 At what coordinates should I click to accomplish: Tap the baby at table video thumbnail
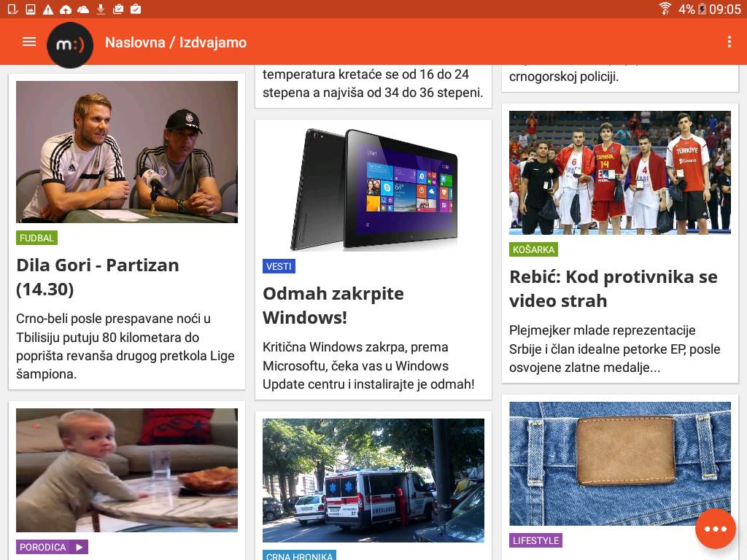pyautogui.click(x=127, y=470)
